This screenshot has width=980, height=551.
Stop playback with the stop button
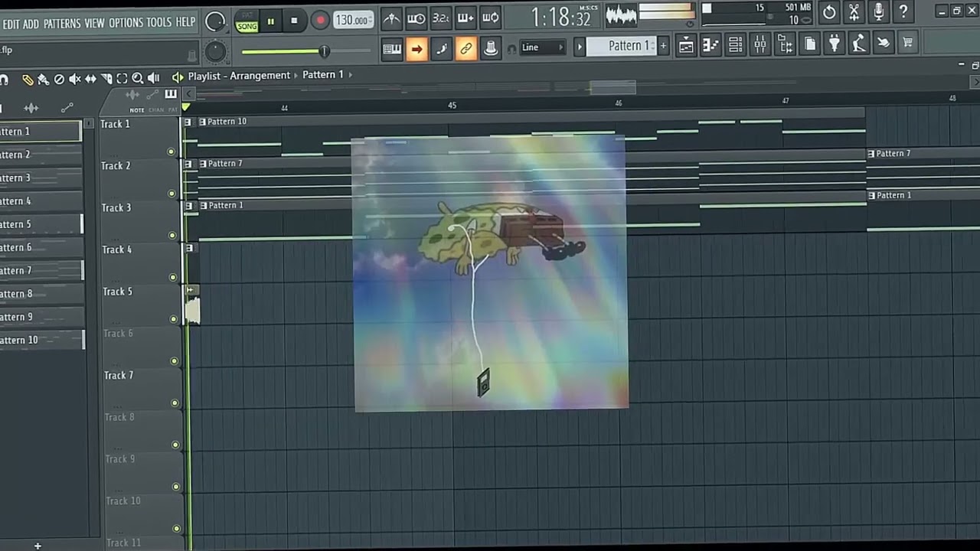pos(294,21)
